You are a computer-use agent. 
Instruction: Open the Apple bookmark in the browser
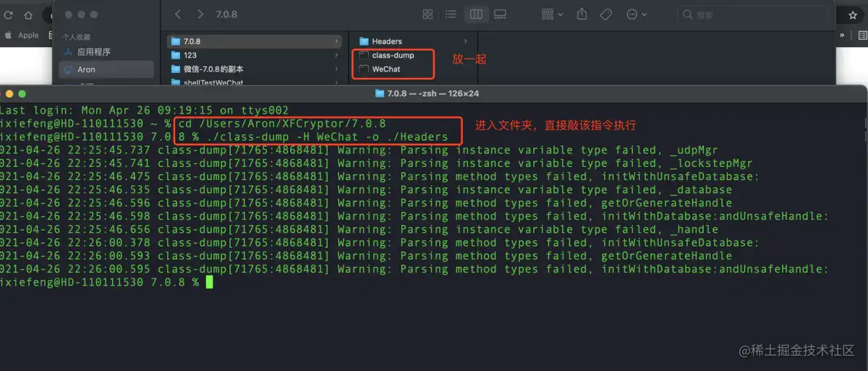point(22,35)
